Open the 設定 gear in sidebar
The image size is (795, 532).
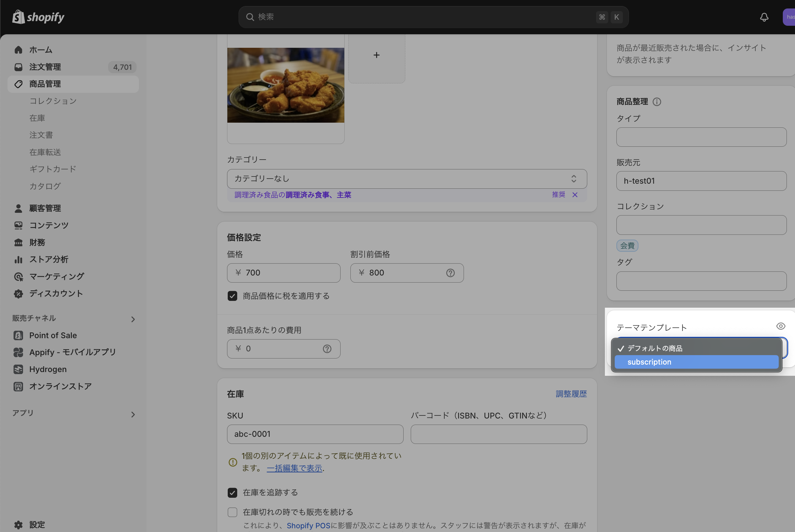coord(19,525)
